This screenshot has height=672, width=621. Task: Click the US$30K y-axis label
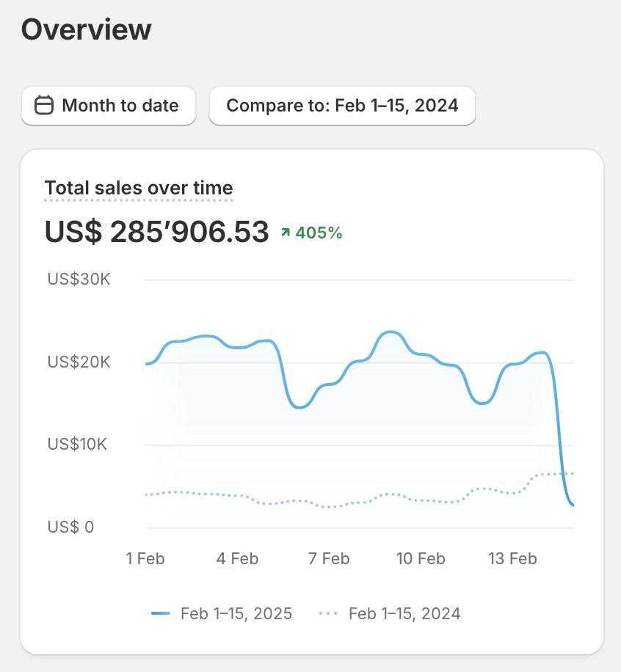[79, 280]
